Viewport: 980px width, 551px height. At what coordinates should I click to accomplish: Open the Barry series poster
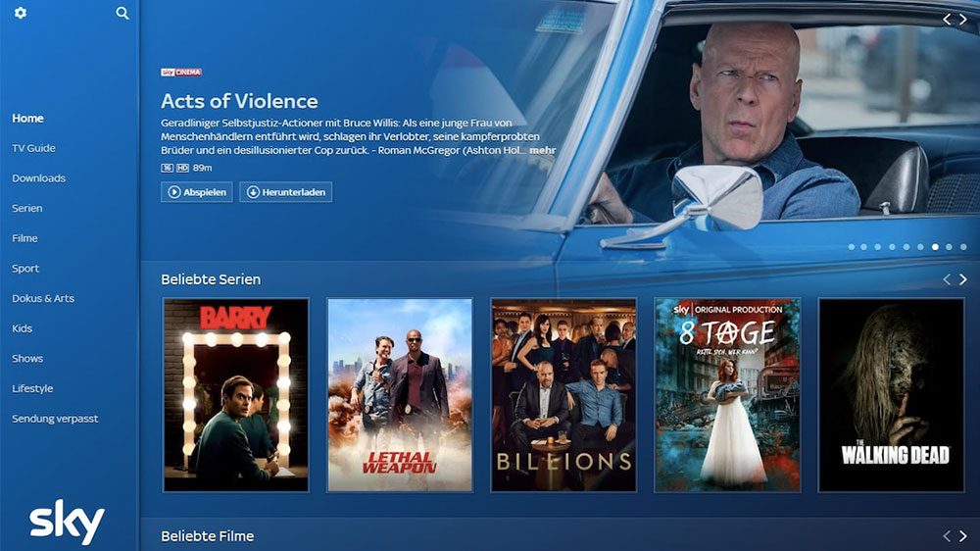[x=235, y=395]
